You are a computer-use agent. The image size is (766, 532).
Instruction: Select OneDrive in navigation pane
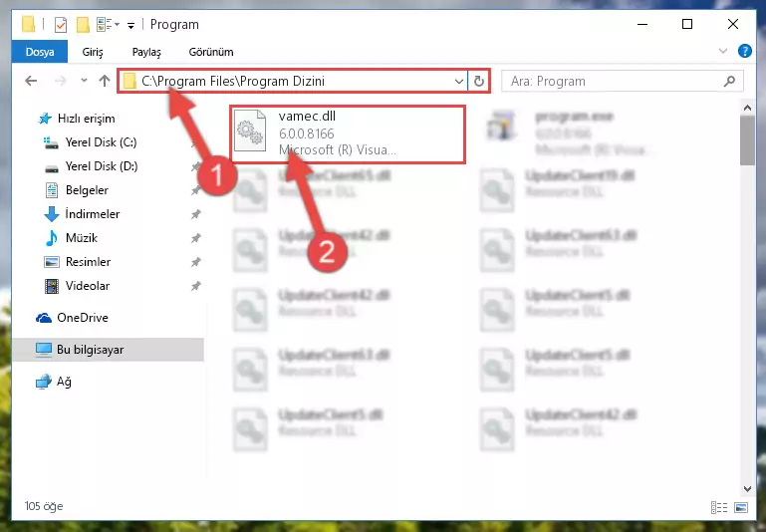pos(83,318)
